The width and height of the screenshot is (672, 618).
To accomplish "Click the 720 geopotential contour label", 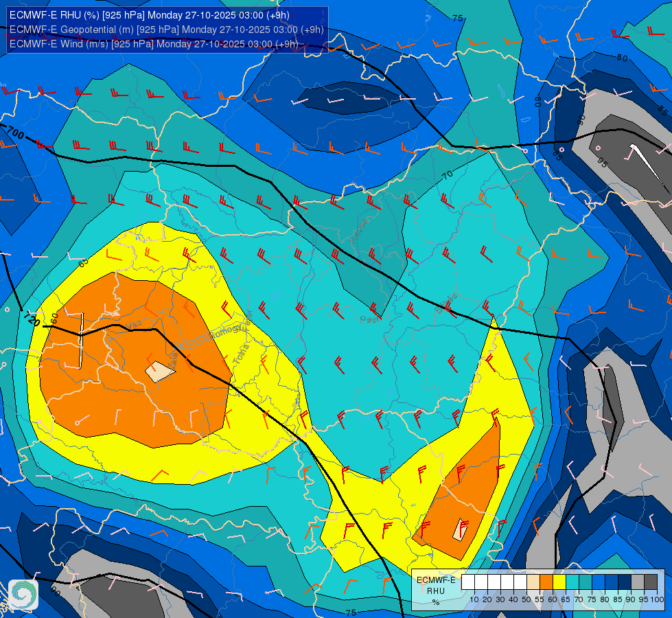I will (32, 319).
